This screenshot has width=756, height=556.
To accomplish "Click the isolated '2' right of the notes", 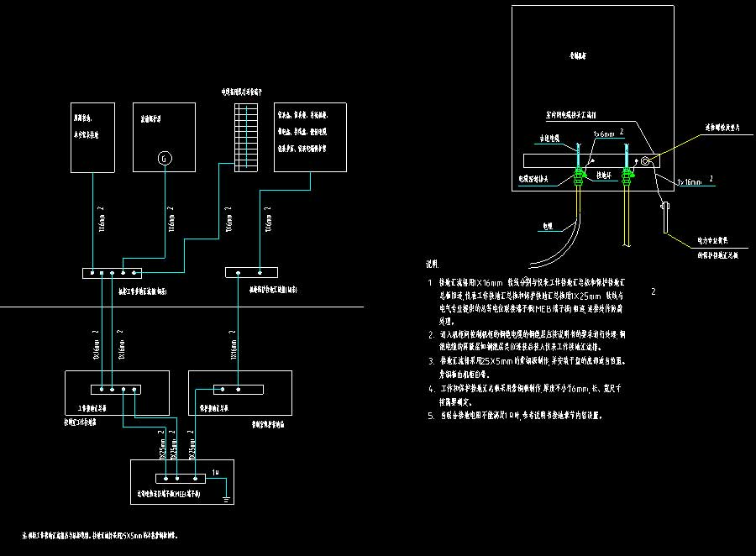I will (x=654, y=291).
